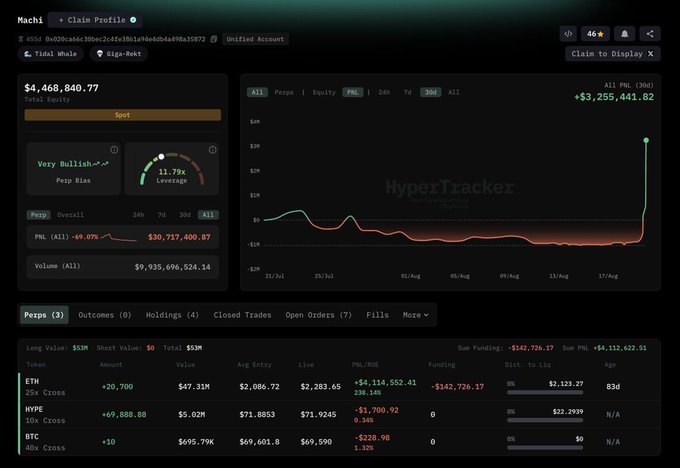Click the leverage gauge at 11.79x
The width and height of the screenshot is (680, 468).
pyautogui.click(x=172, y=169)
